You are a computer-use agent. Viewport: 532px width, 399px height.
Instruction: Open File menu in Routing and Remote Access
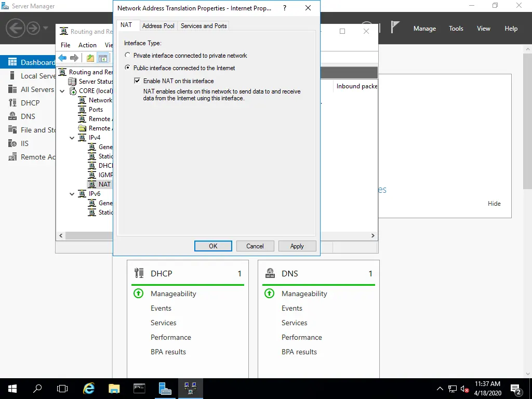coord(65,45)
